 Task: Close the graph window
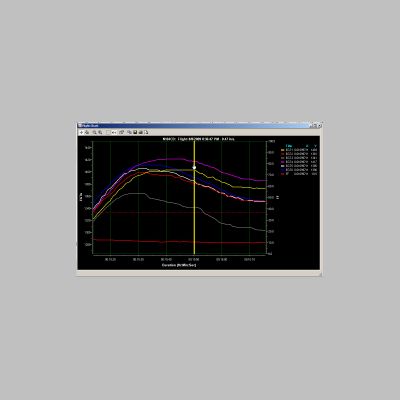pos(320,126)
